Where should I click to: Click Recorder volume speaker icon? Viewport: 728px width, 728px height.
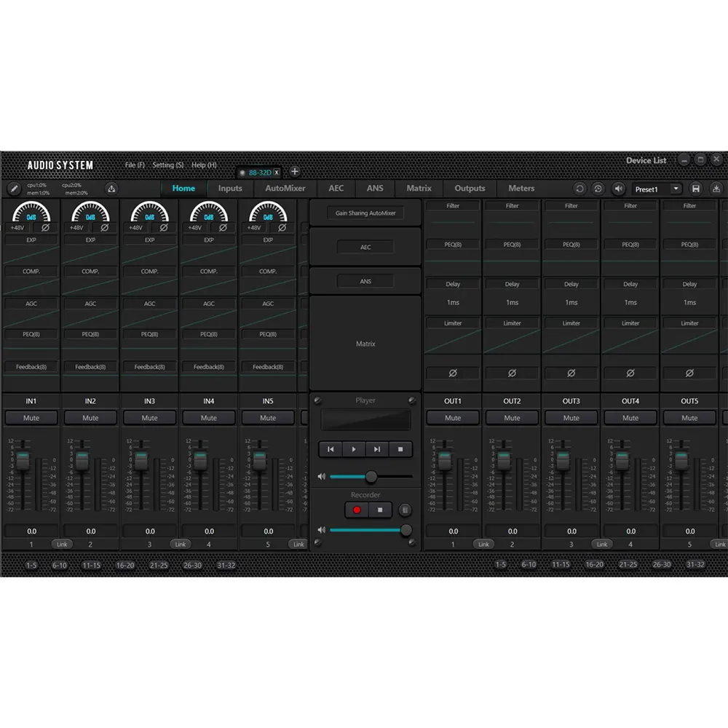[321, 530]
